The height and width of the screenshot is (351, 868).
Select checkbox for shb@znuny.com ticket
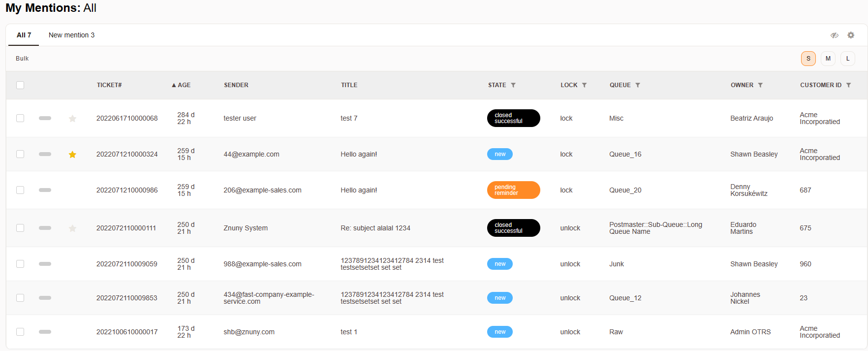[20, 332]
